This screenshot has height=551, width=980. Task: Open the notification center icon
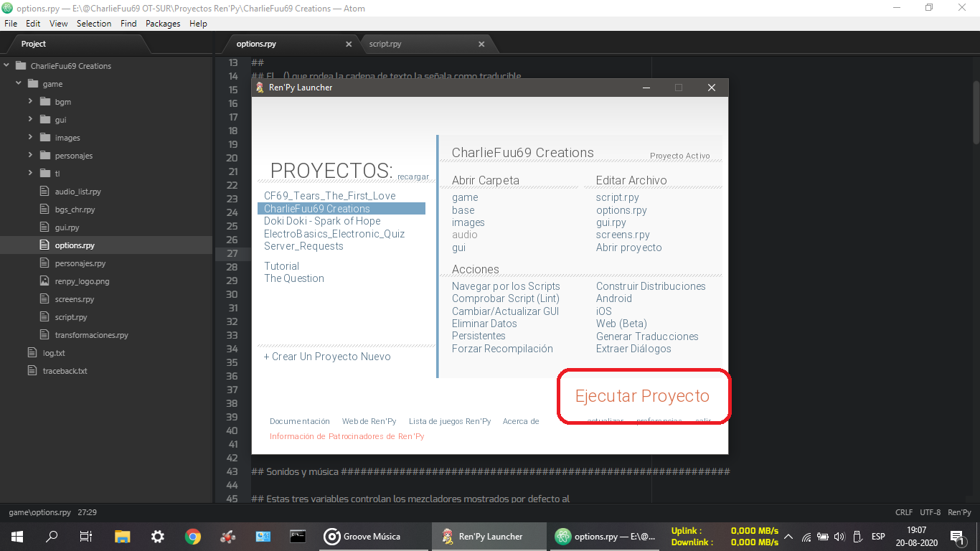956,536
